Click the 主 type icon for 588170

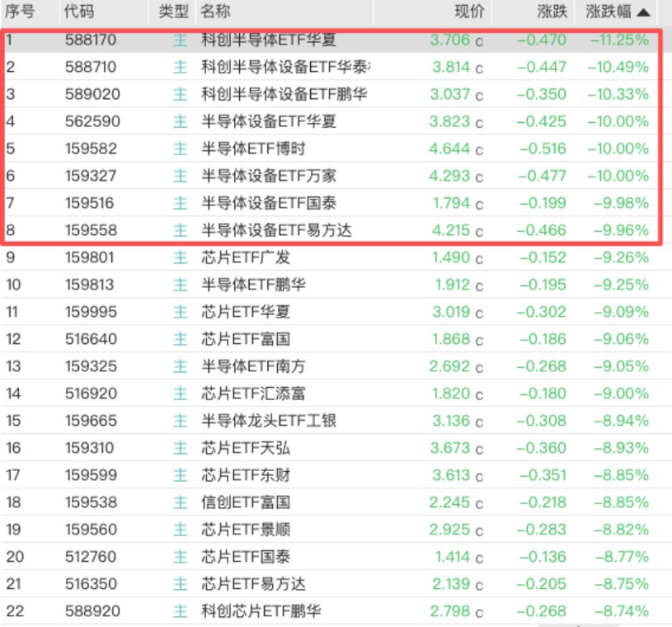tap(181, 40)
